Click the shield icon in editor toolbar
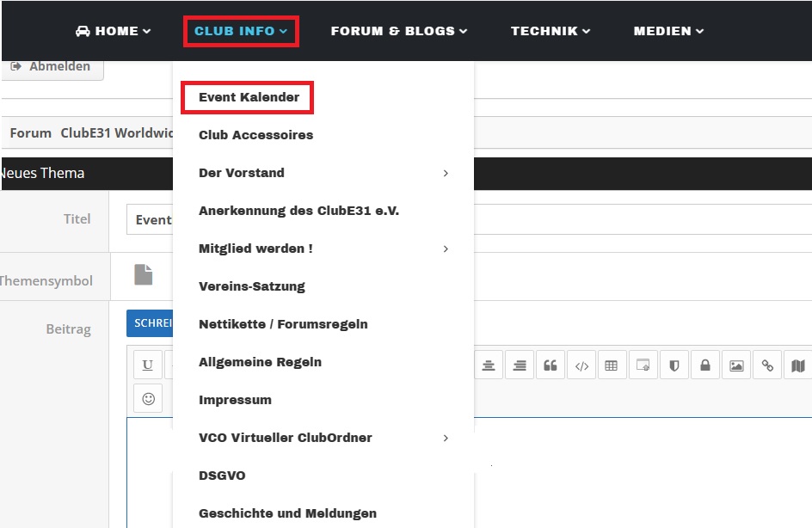 (x=674, y=365)
